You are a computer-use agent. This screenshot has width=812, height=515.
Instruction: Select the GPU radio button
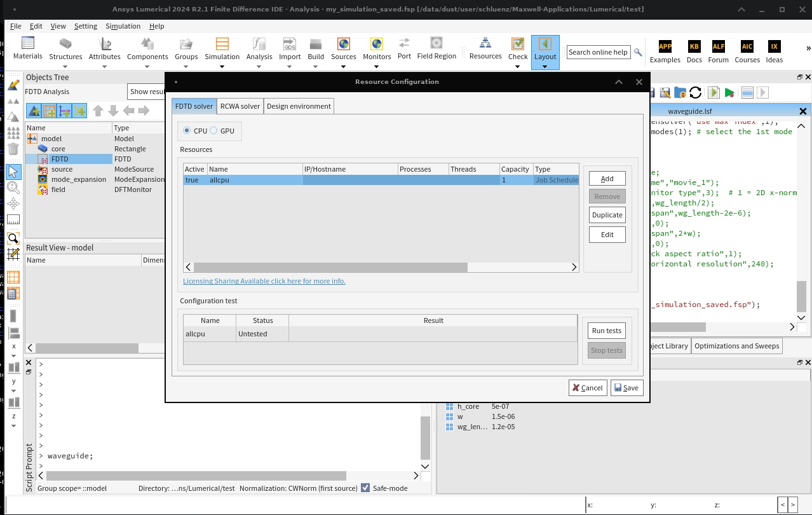[214, 131]
